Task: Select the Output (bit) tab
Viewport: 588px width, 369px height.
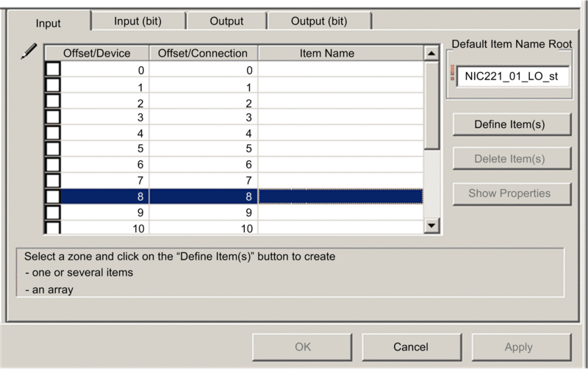Action: point(319,21)
